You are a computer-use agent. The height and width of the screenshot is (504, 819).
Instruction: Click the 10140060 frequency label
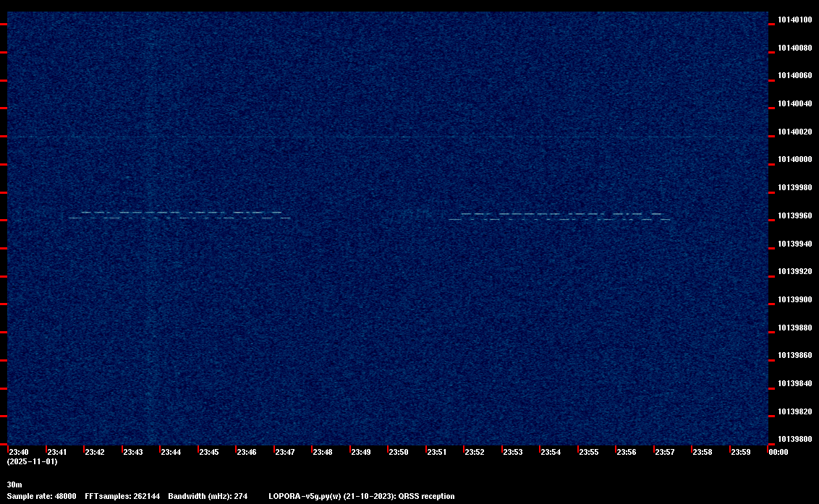click(x=795, y=76)
